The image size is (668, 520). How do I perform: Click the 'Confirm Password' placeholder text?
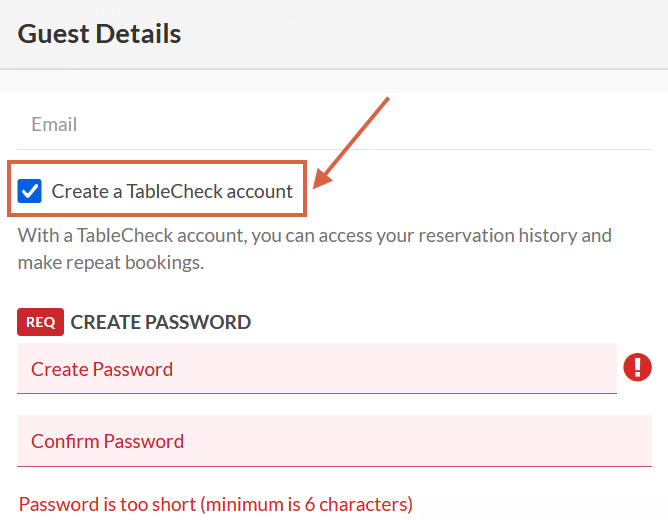click(x=107, y=441)
